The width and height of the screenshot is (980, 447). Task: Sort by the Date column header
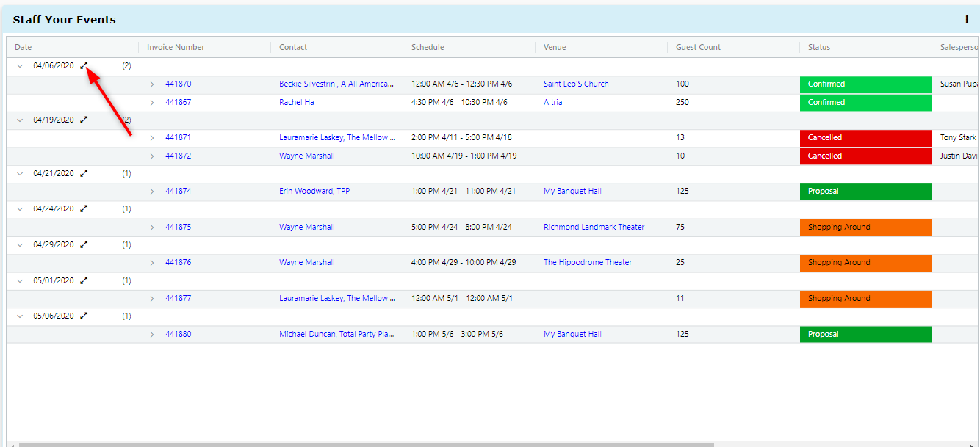coord(24,47)
